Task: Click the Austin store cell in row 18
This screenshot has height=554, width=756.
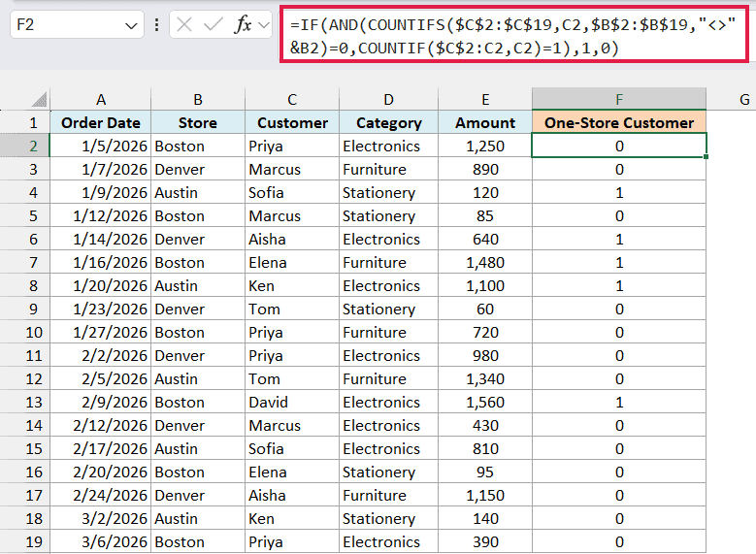Action: (198, 518)
